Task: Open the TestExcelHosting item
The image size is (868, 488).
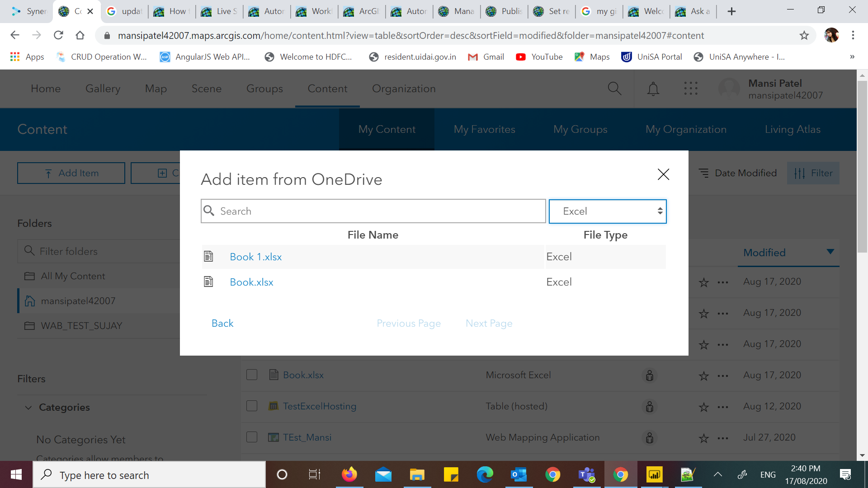Action: [320, 406]
